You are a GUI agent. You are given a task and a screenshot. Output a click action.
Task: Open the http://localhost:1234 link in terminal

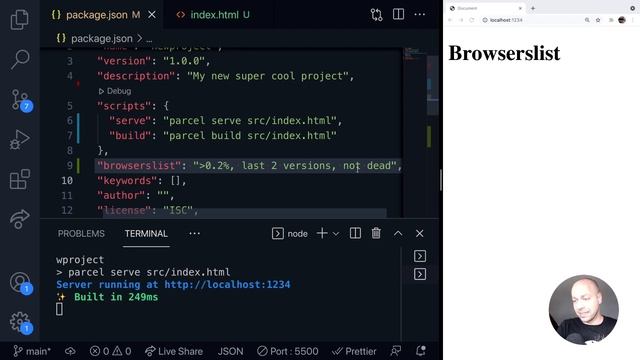[x=227, y=284]
